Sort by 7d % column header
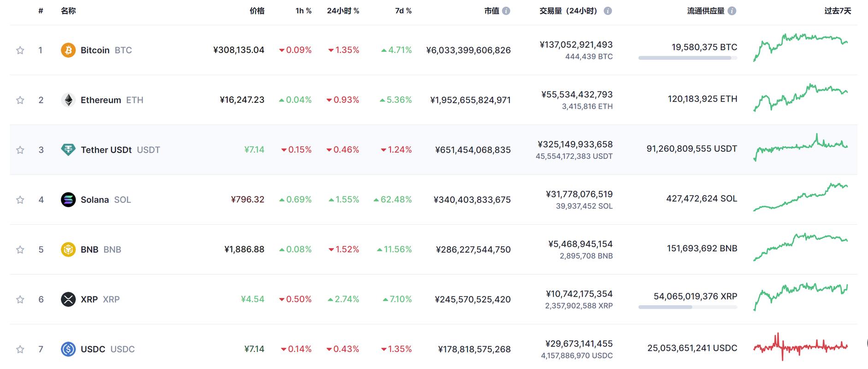The image size is (868, 369). click(403, 11)
